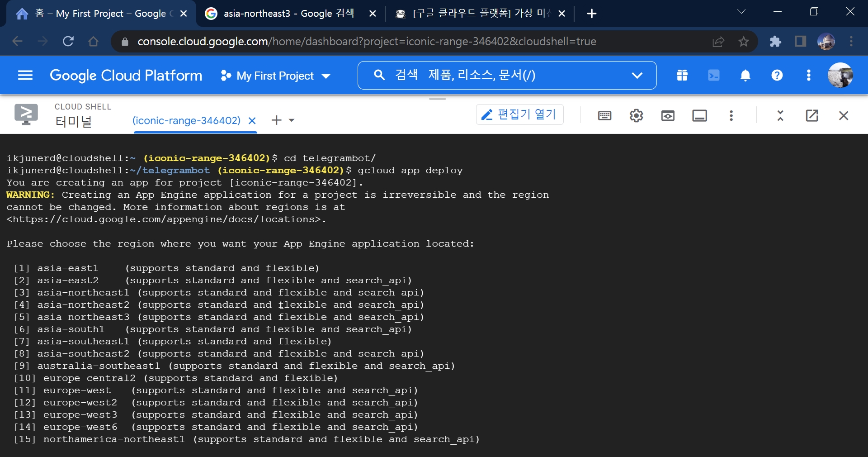
Task: Click the yellow WARNING: label
Action: [x=30, y=195]
